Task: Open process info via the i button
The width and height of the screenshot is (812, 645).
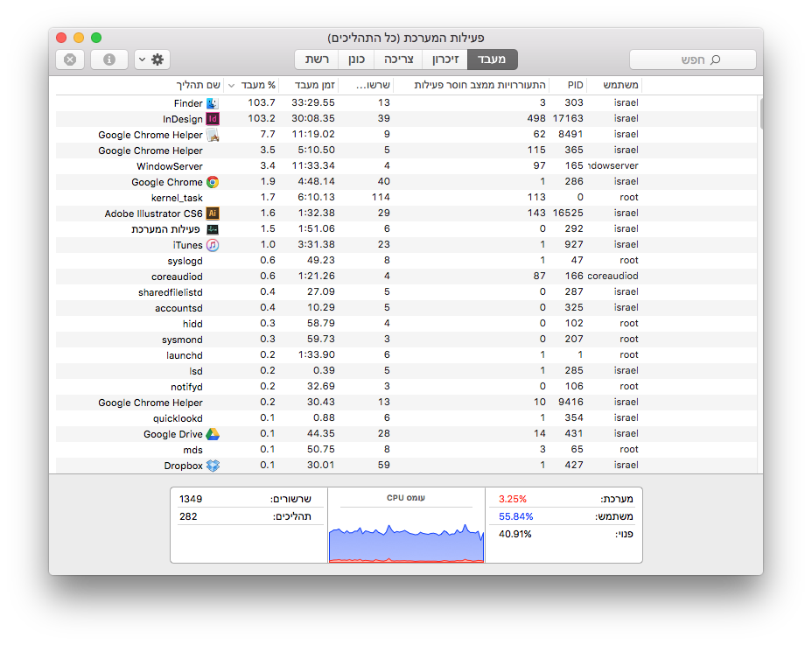Action: pyautogui.click(x=109, y=60)
